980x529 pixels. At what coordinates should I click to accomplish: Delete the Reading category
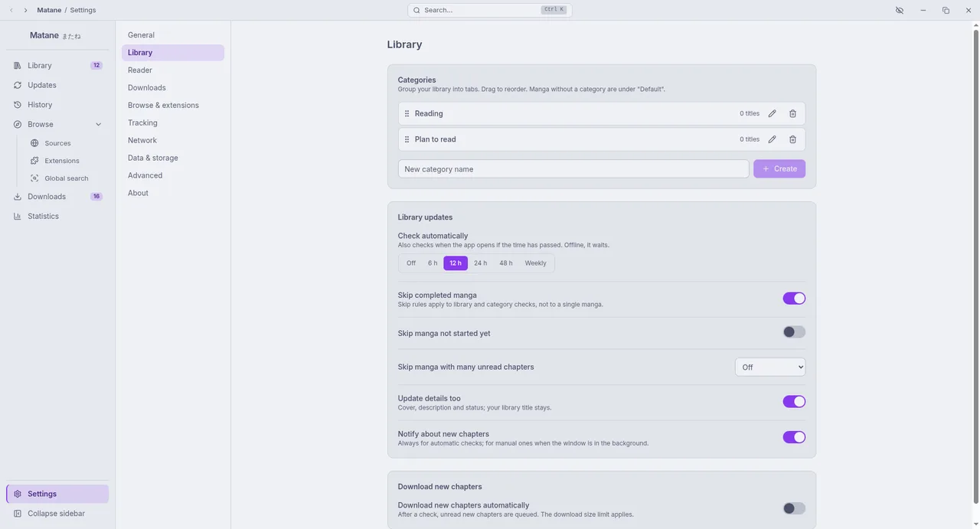click(792, 113)
